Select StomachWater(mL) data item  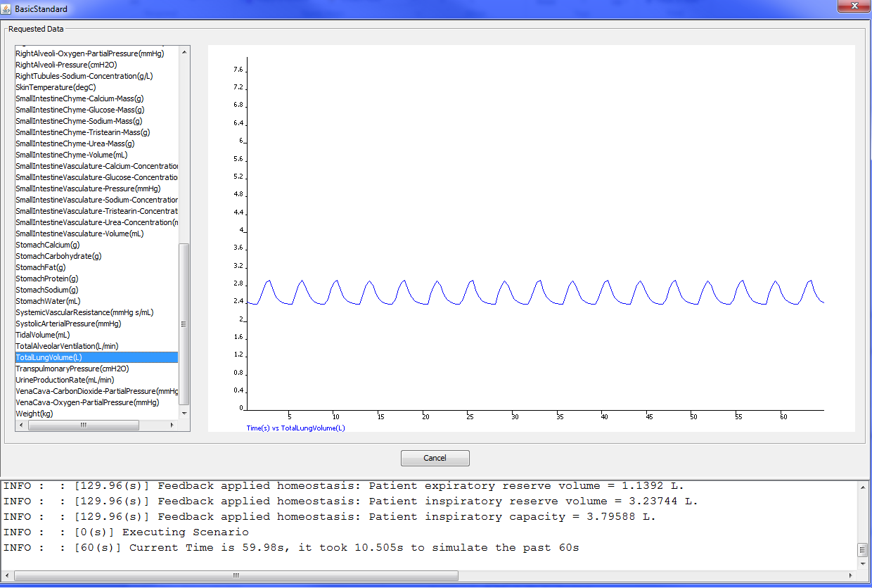tap(49, 301)
